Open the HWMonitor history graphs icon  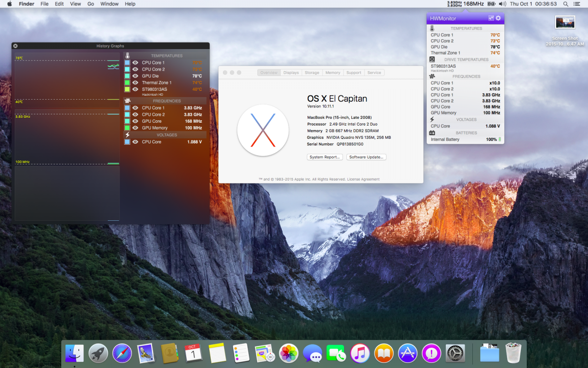tap(491, 18)
